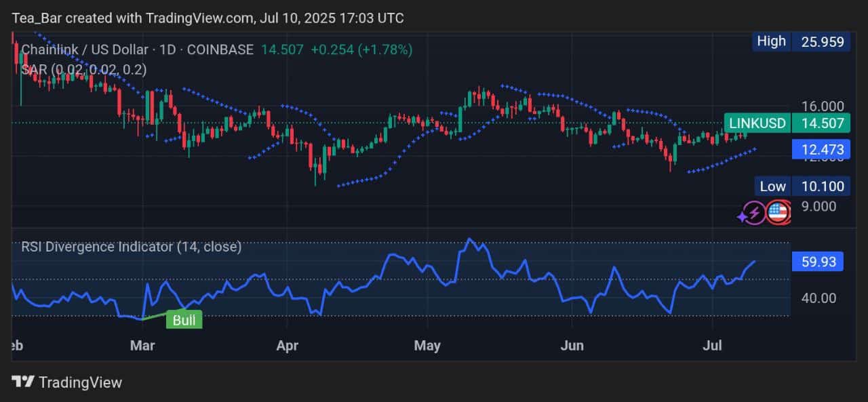
Task: Click the TradingView logo at bottom left
Action: point(22,382)
